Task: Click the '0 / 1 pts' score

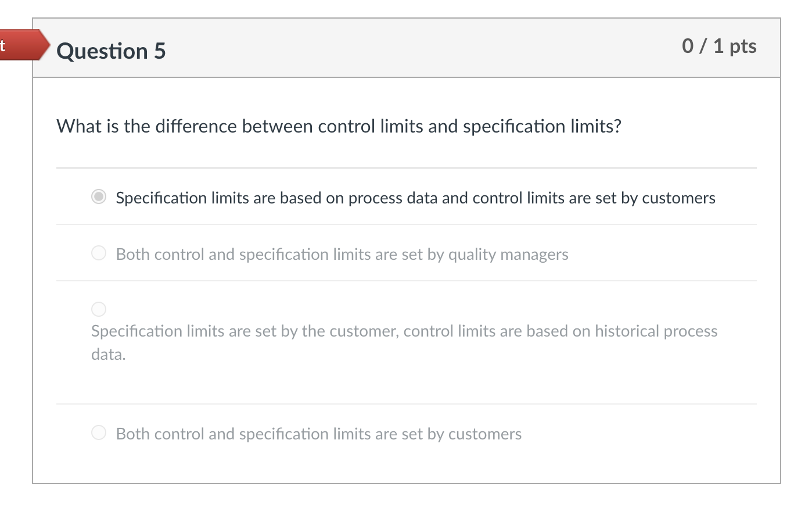Action: coord(718,46)
